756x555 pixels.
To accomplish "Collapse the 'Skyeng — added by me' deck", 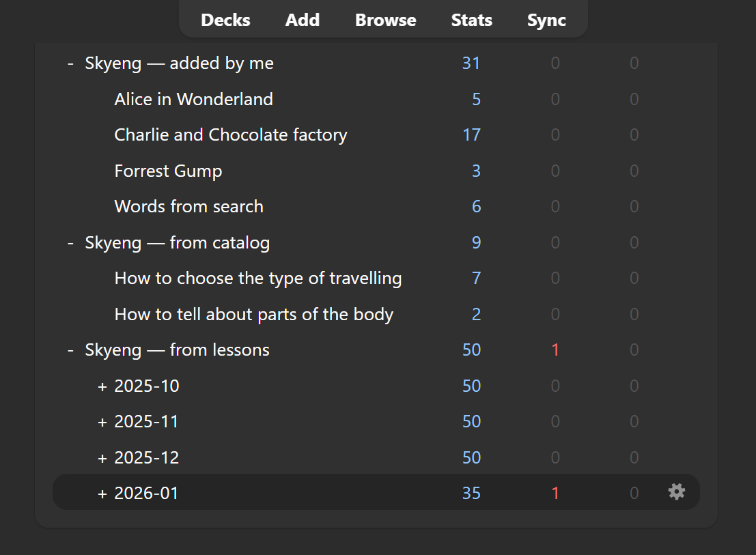I will tap(70, 64).
